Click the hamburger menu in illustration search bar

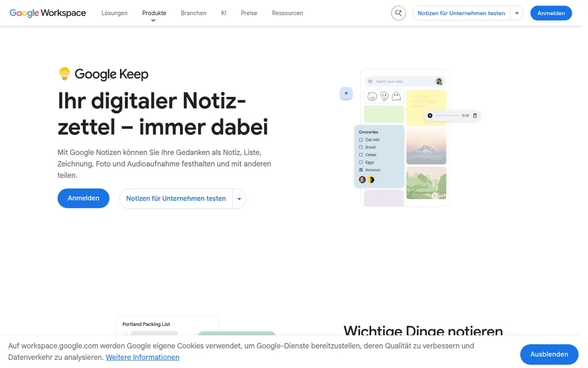pos(370,81)
